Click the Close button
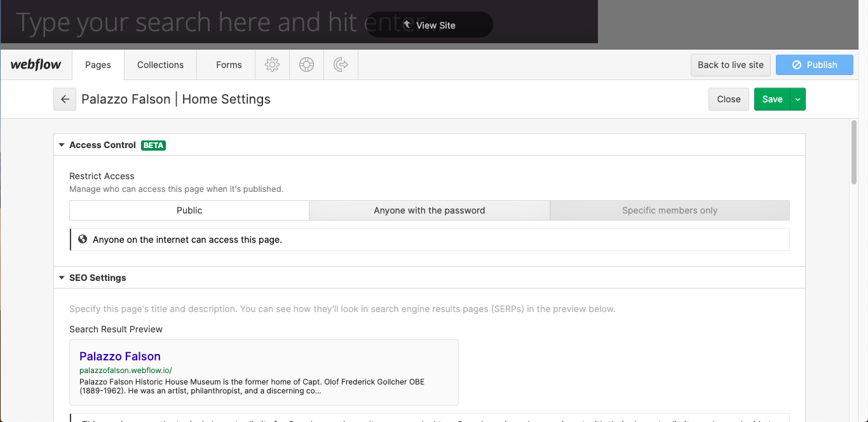868x422 pixels. 729,99
